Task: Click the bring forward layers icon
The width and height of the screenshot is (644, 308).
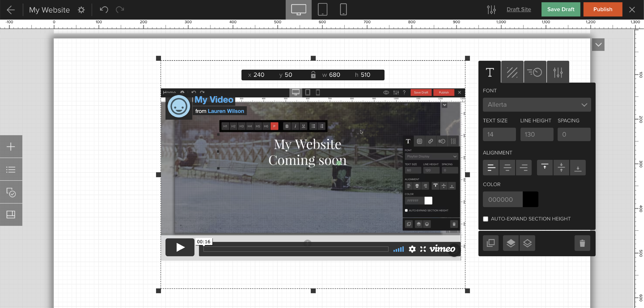Action: [x=510, y=243]
